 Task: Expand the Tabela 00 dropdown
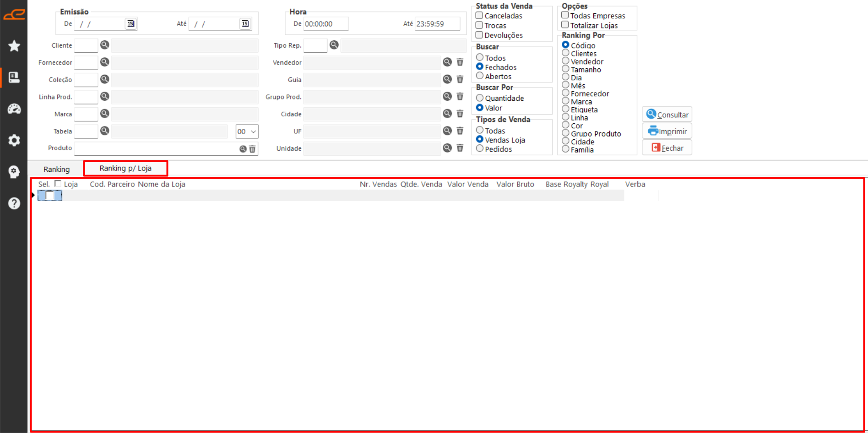coord(247,132)
